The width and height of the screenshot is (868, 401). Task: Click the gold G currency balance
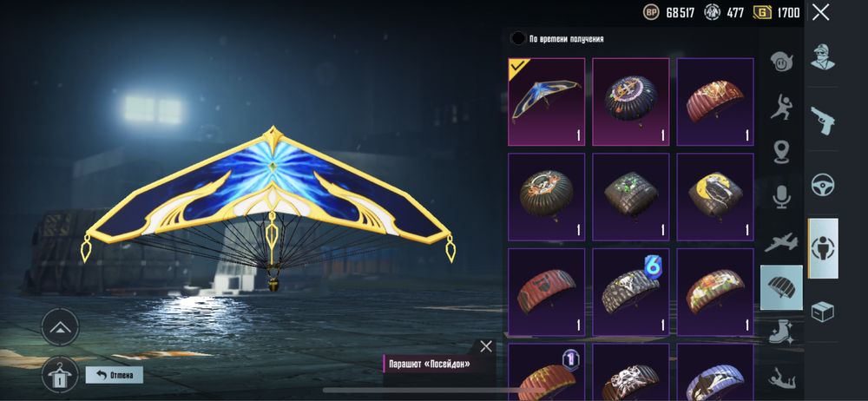click(776, 12)
